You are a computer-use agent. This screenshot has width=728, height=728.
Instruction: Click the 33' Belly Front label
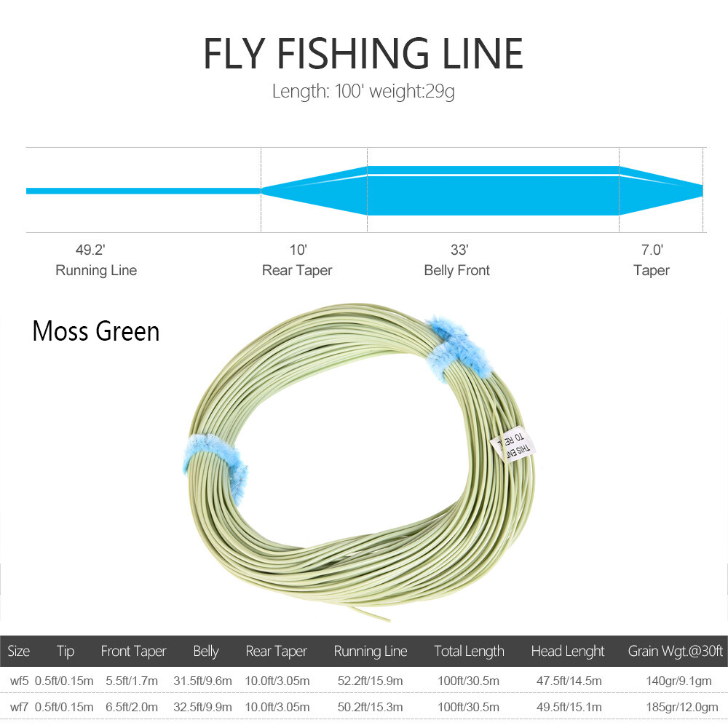(x=457, y=260)
